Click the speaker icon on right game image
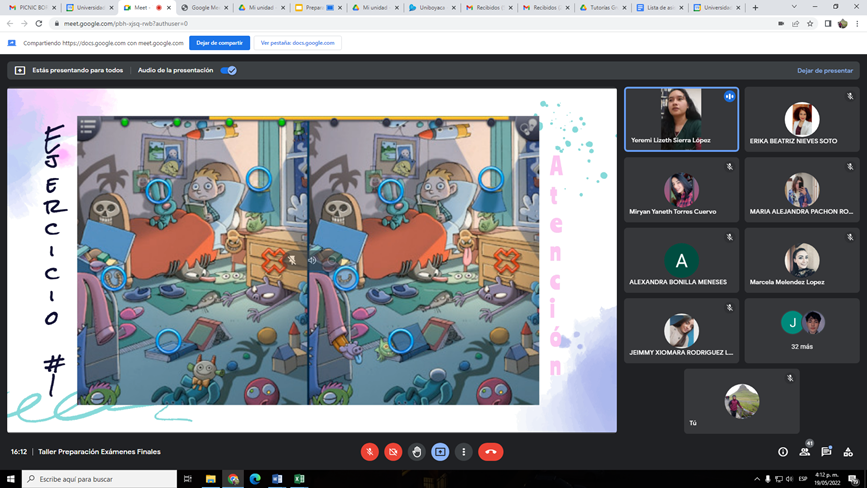Image resolution: width=867 pixels, height=488 pixels. tap(312, 260)
